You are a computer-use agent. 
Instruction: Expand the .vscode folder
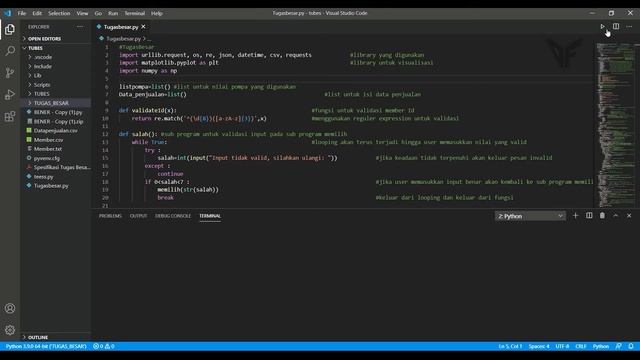click(x=43, y=57)
